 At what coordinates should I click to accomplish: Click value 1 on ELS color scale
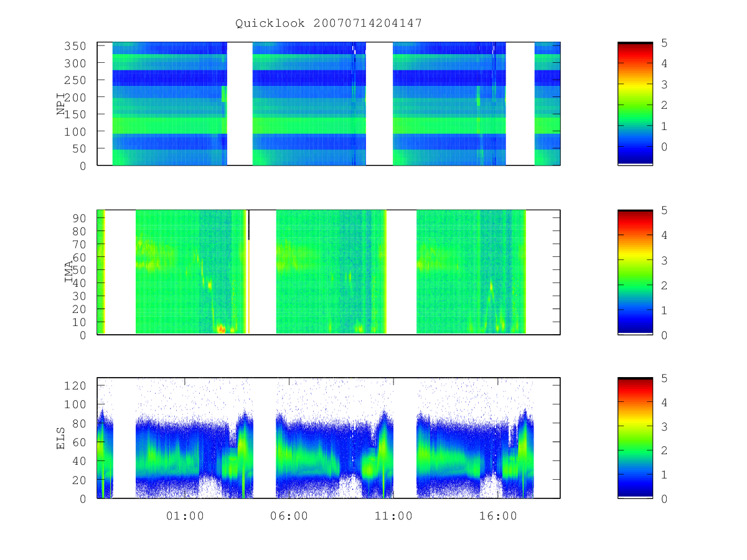click(664, 475)
